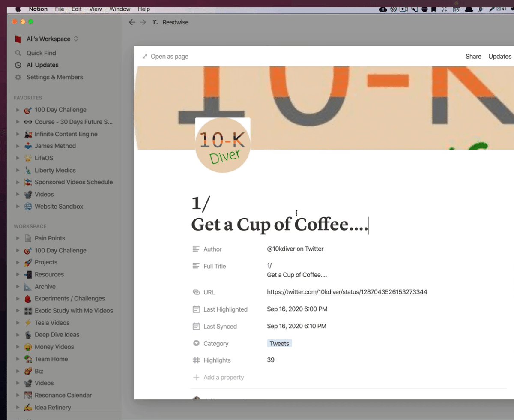Click the Idea Refinery pencil icon
Viewport: 514px width, 420px height.
(x=28, y=408)
